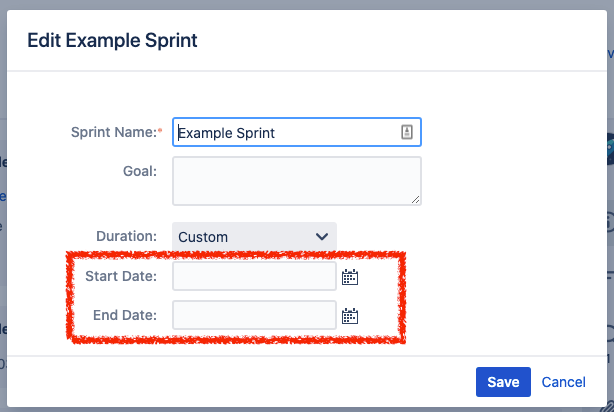This screenshot has height=412, width=614.
Task: Click the Goal label
Action: point(140,171)
